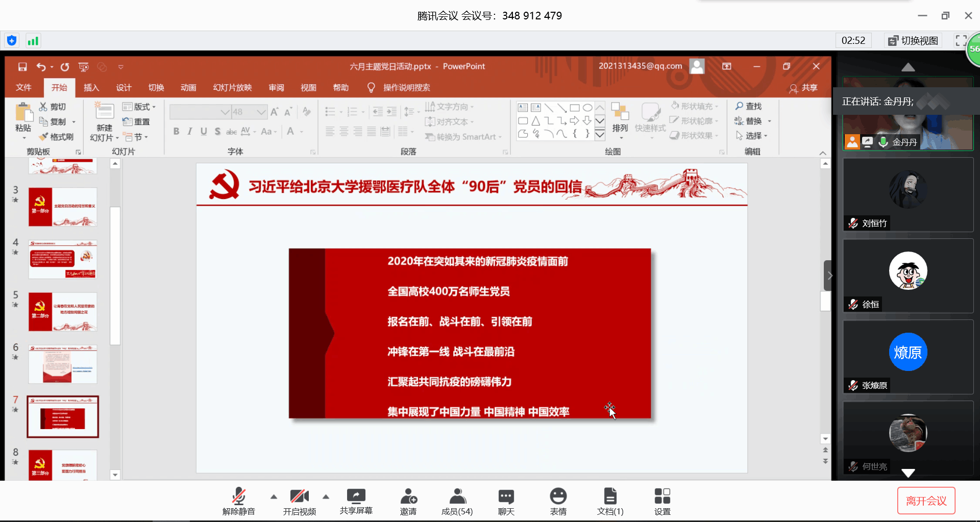Select slide 5 thumbnail

pos(62,312)
